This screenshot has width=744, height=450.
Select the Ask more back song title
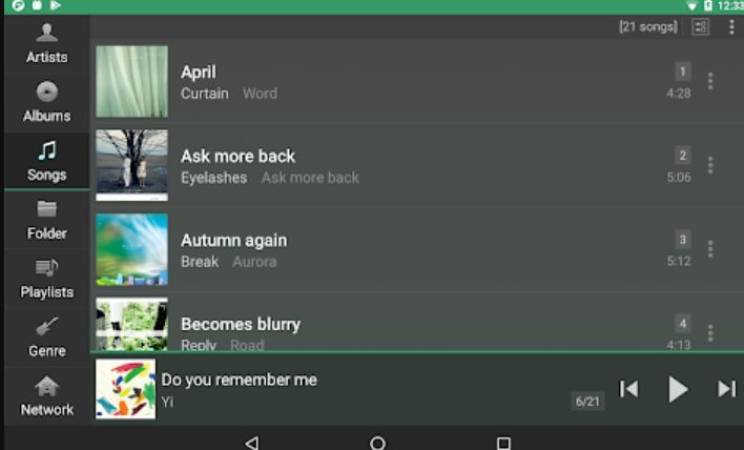point(238,156)
